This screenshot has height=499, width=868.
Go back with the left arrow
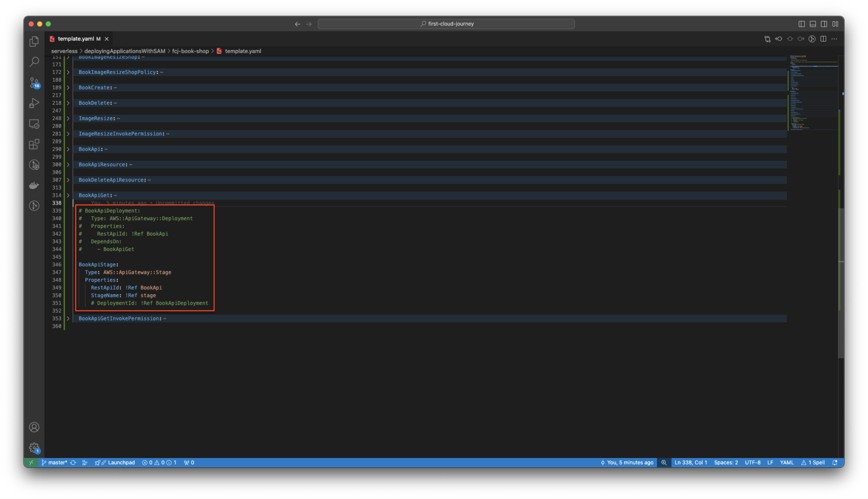click(x=298, y=24)
